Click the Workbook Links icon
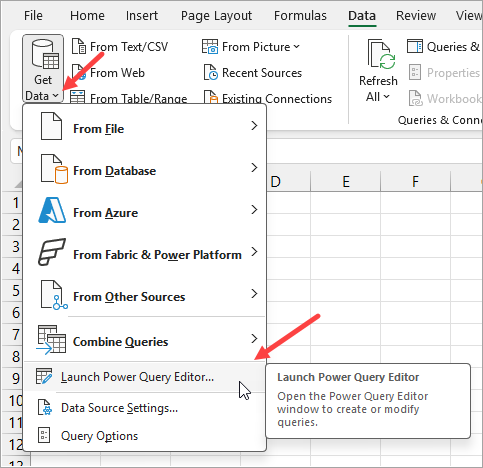 pyautogui.click(x=415, y=98)
